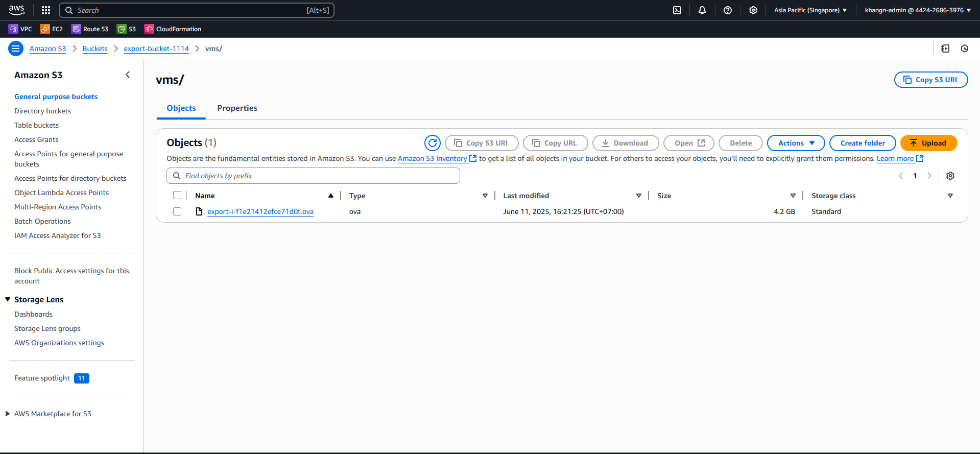Image resolution: width=980 pixels, height=454 pixels.
Task: Open Feature spotlight
Action: pyautogui.click(x=42, y=378)
